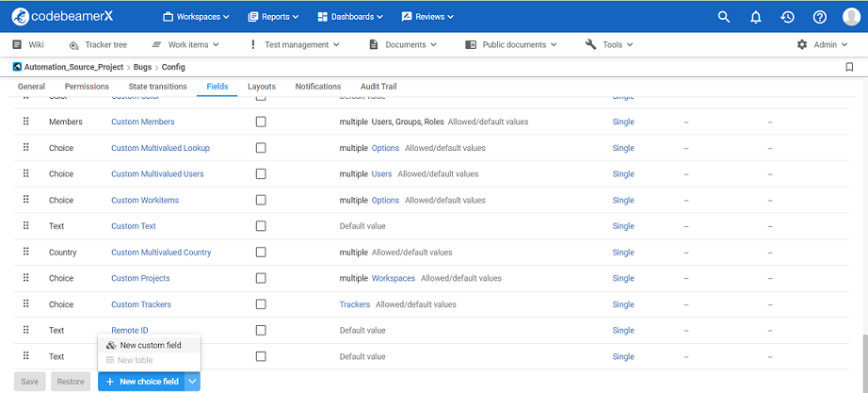Click the search magnifier icon

[724, 17]
